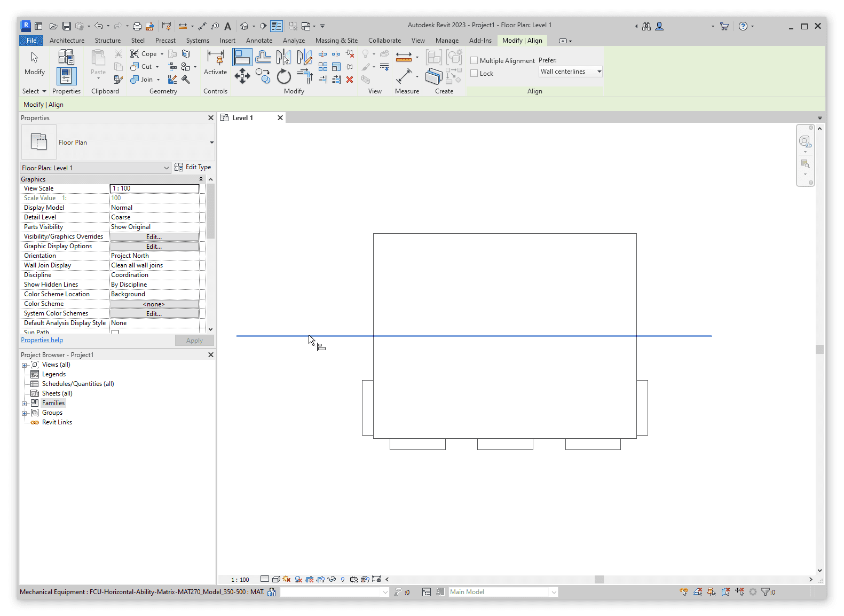Click the Print icon in quick access toolbar
This screenshot has width=844, height=616.
pyautogui.click(x=137, y=26)
